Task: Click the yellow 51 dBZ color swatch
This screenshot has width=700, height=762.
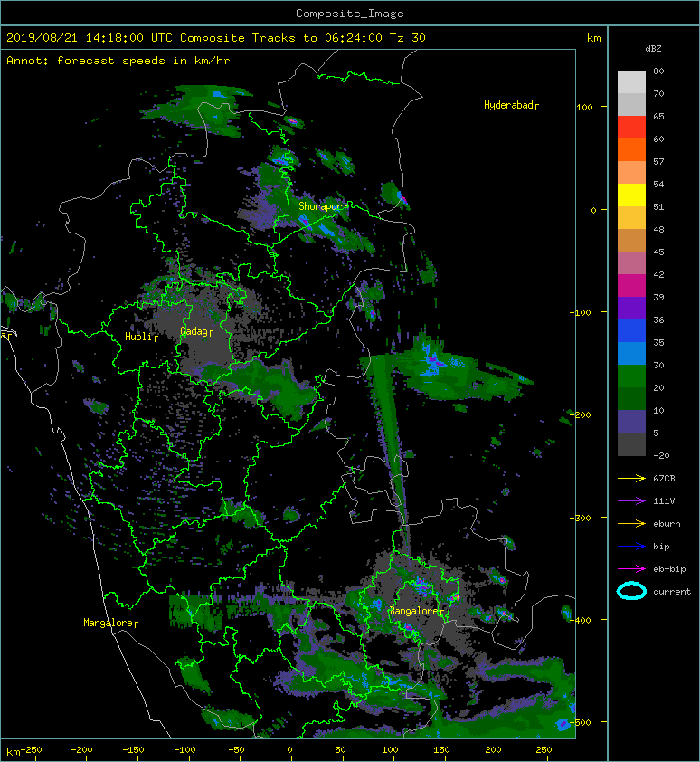Action: [x=631, y=195]
